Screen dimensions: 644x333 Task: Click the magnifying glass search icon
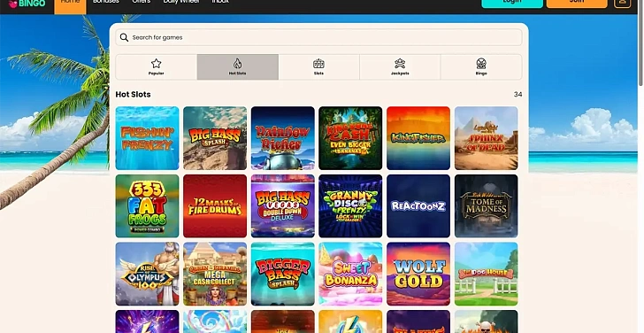pos(124,37)
